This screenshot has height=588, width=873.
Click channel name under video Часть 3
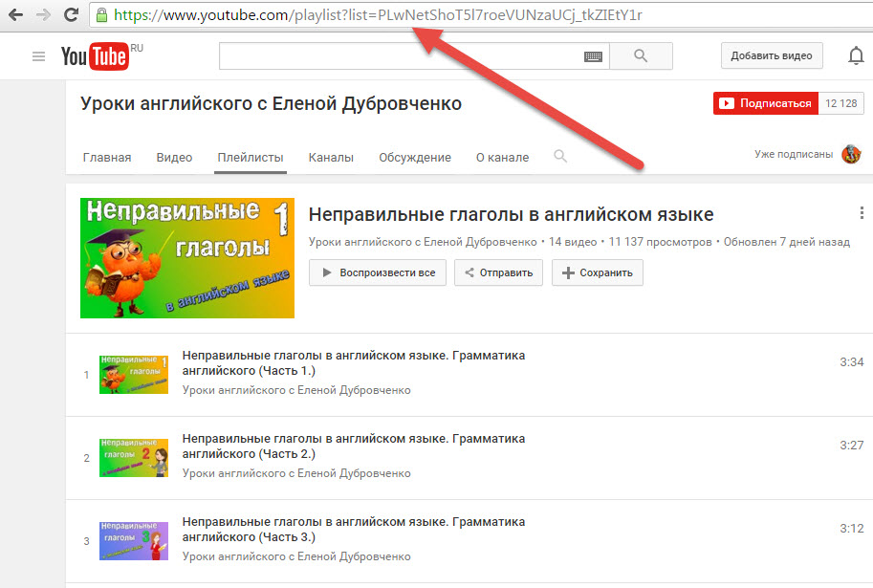(x=296, y=556)
